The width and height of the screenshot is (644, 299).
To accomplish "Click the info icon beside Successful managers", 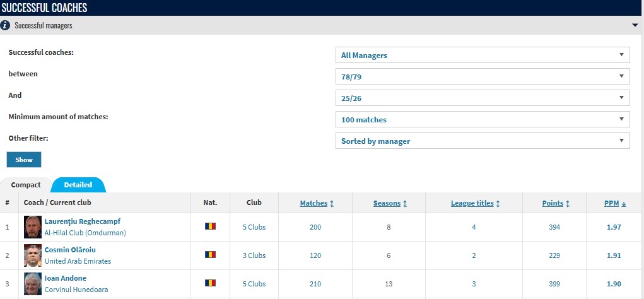I will click(6, 26).
